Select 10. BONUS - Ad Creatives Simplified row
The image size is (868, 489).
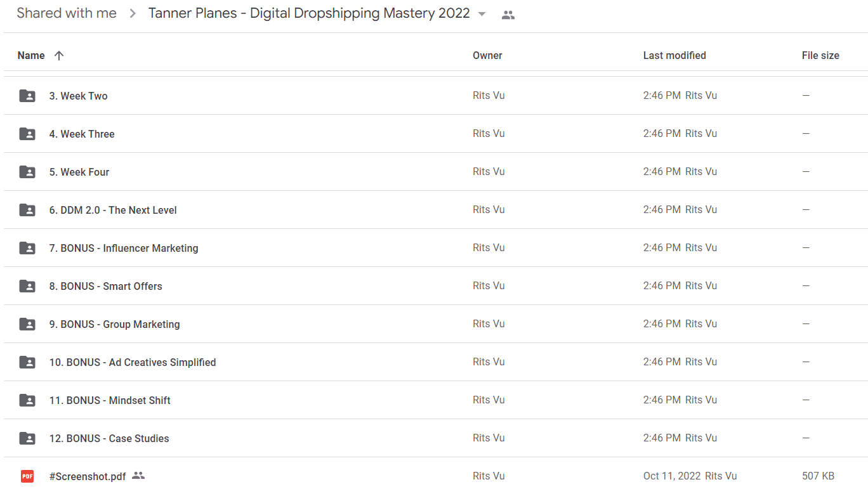(x=436, y=362)
